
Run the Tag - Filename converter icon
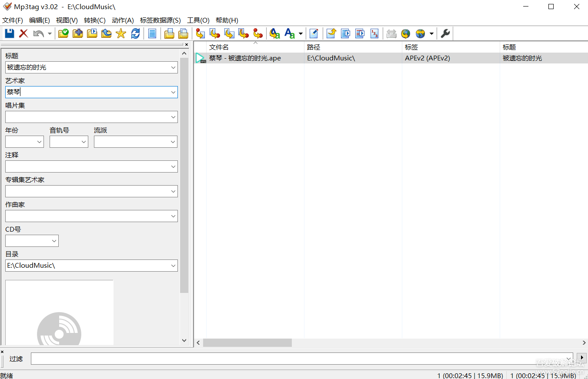click(x=200, y=33)
